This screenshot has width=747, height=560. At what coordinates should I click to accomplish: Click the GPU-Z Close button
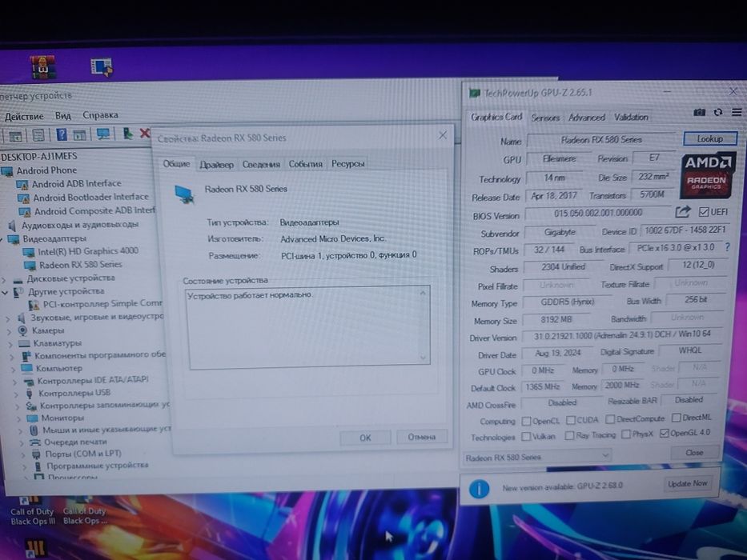point(694,453)
